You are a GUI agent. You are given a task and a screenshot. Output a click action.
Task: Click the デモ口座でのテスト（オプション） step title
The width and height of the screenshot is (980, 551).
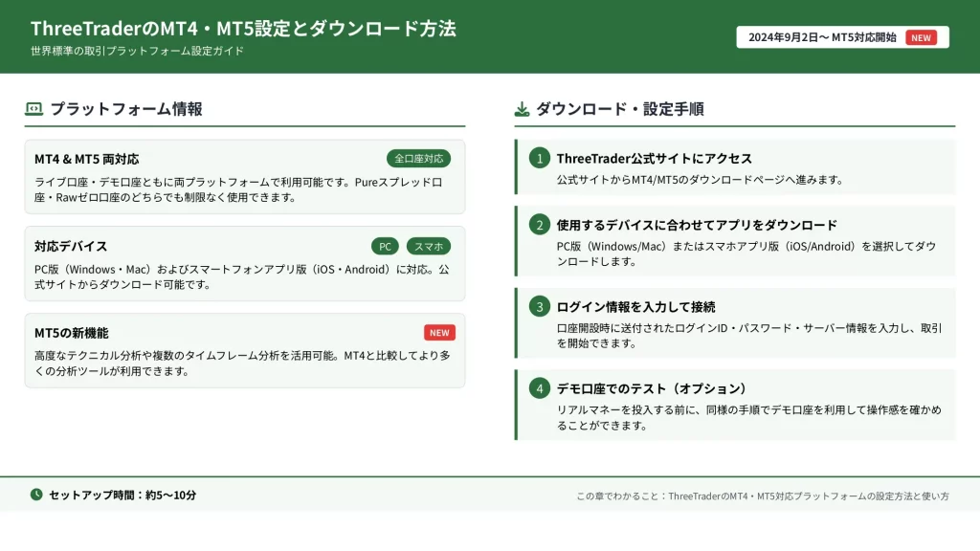[x=651, y=388]
